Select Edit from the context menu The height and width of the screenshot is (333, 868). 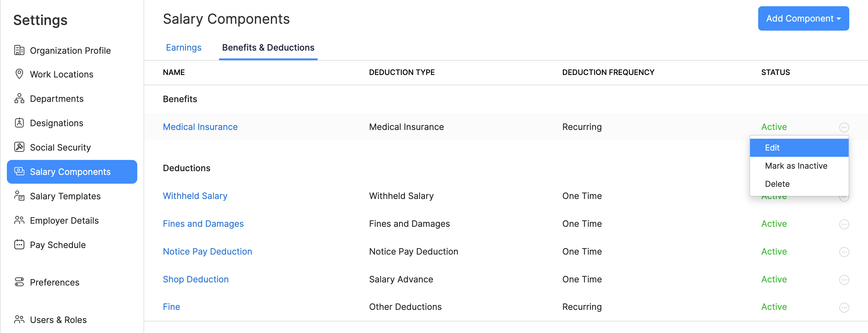772,147
